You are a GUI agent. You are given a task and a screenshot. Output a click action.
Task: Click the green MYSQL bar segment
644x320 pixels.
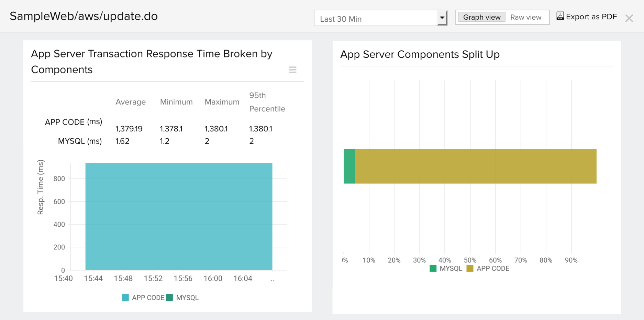(349, 166)
